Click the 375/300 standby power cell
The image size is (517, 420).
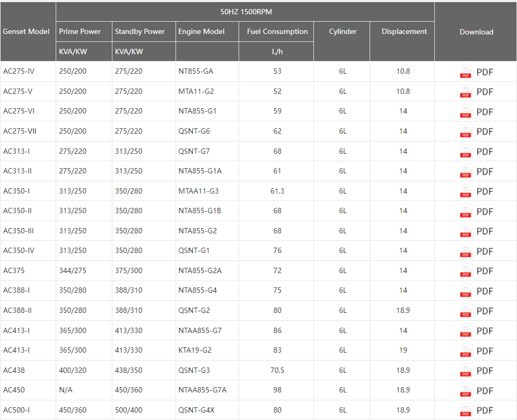(144, 270)
